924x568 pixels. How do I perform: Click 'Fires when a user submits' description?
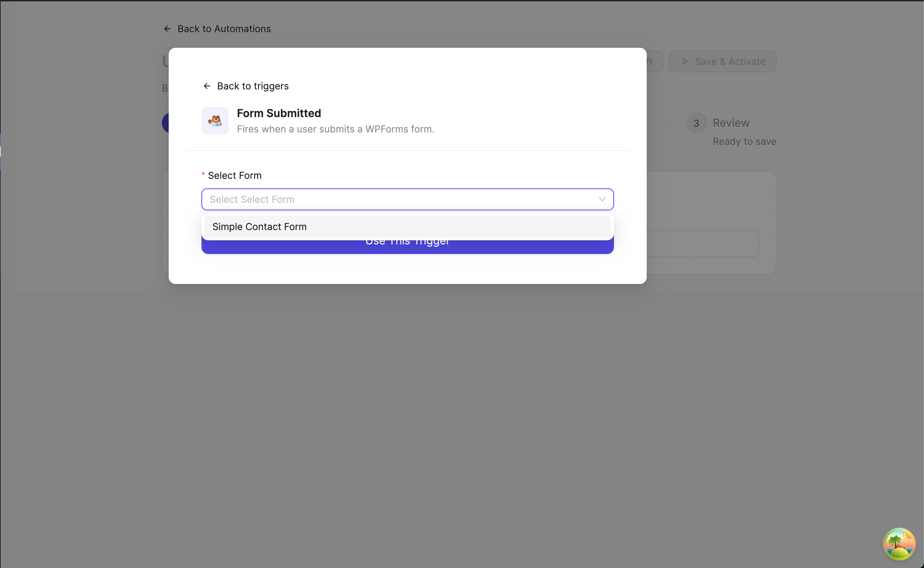[x=335, y=129]
